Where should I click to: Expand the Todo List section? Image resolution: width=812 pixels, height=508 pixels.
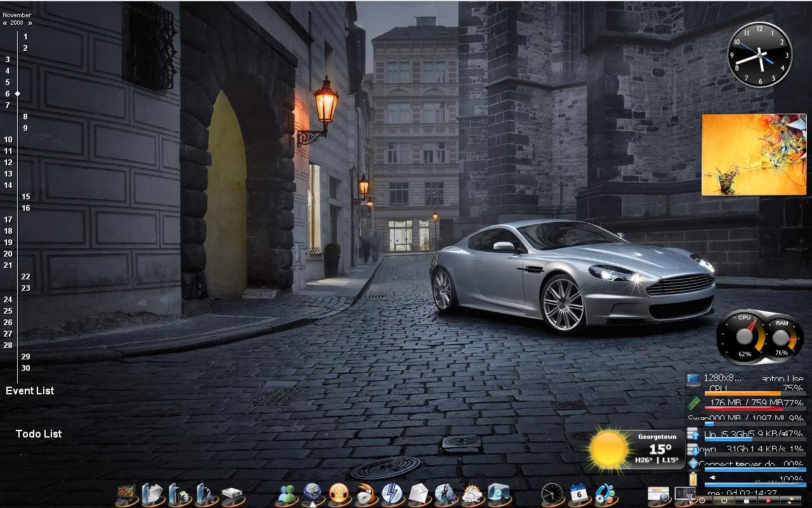pyautogui.click(x=39, y=434)
